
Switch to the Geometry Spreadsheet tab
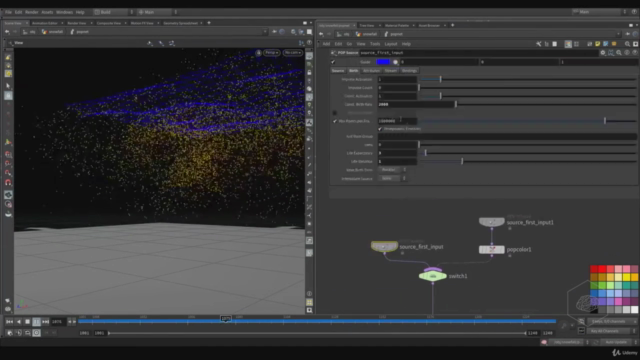(x=180, y=23)
